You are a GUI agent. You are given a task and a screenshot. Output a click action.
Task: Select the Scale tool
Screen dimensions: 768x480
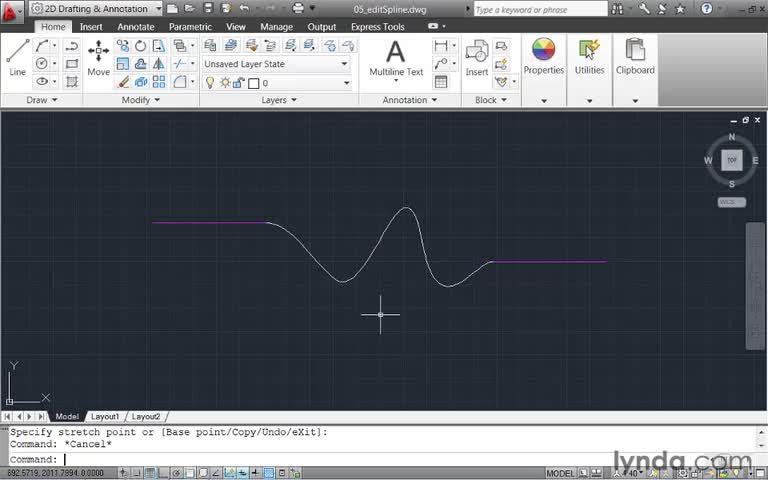(122, 64)
